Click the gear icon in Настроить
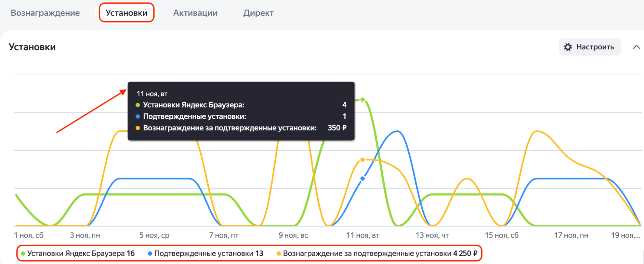This screenshot has height=264, width=644. pos(568,47)
